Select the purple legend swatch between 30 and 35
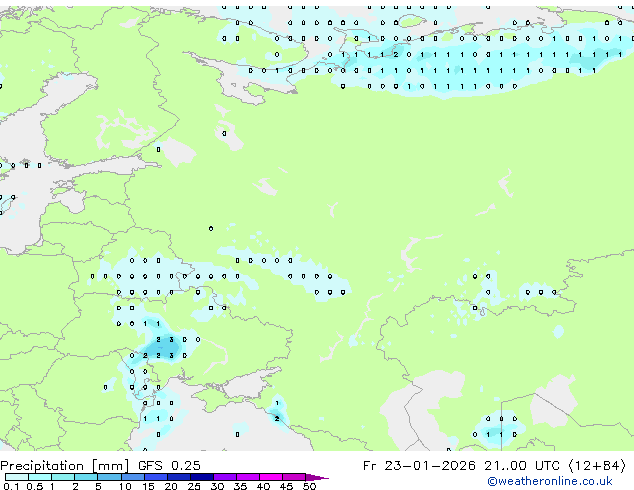Image resolution: width=634 pixels, height=490 pixels. click(x=225, y=477)
